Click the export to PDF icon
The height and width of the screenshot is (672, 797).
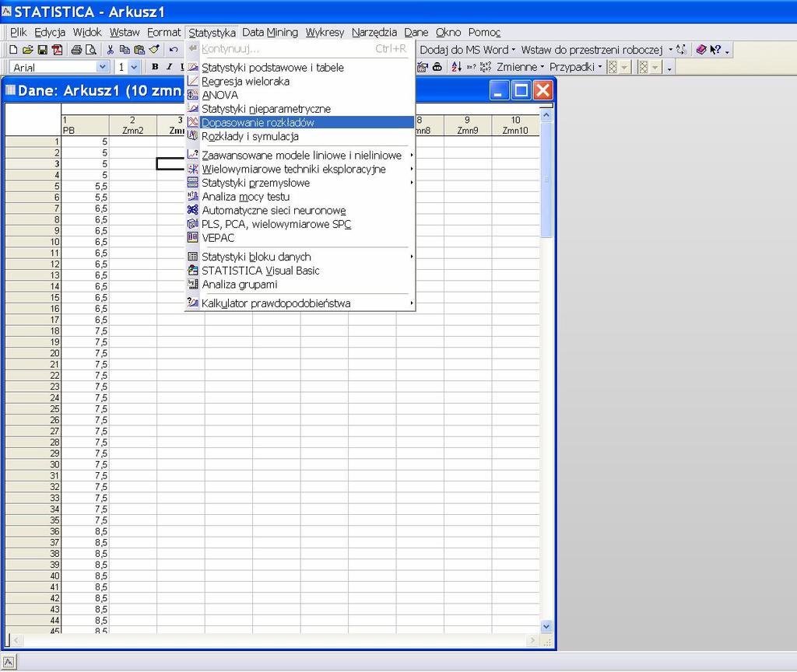click(x=57, y=50)
